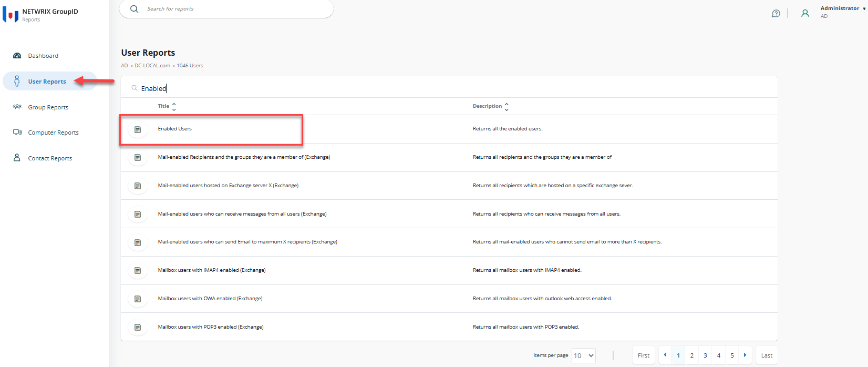The height and width of the screenshot is (367, 868).
Task: Click report icon for users hosted on Exchange server X
Action: tap(138, 186)
